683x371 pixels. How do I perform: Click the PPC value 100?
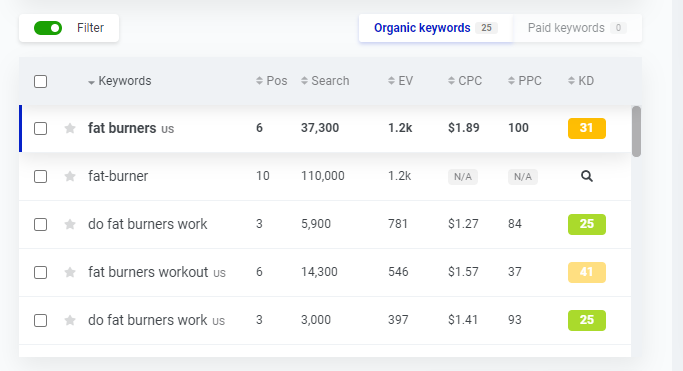(518, 128)
